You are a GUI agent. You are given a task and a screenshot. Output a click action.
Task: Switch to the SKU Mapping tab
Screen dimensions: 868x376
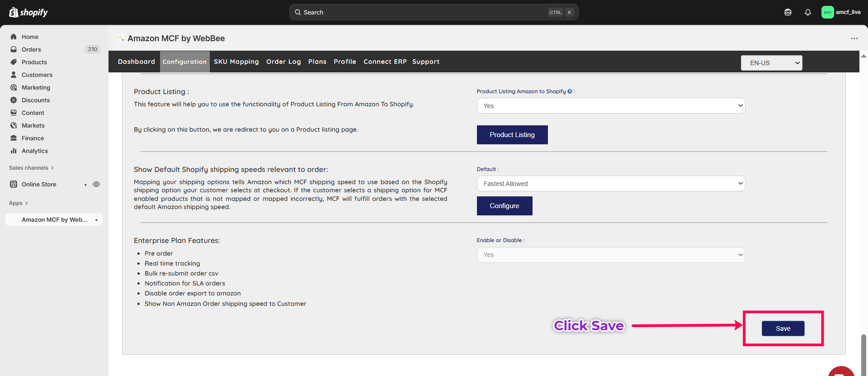coord(236,62)
